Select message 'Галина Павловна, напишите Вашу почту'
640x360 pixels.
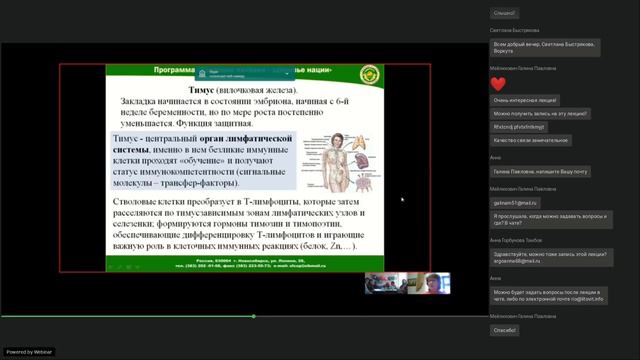pos(540,172)
